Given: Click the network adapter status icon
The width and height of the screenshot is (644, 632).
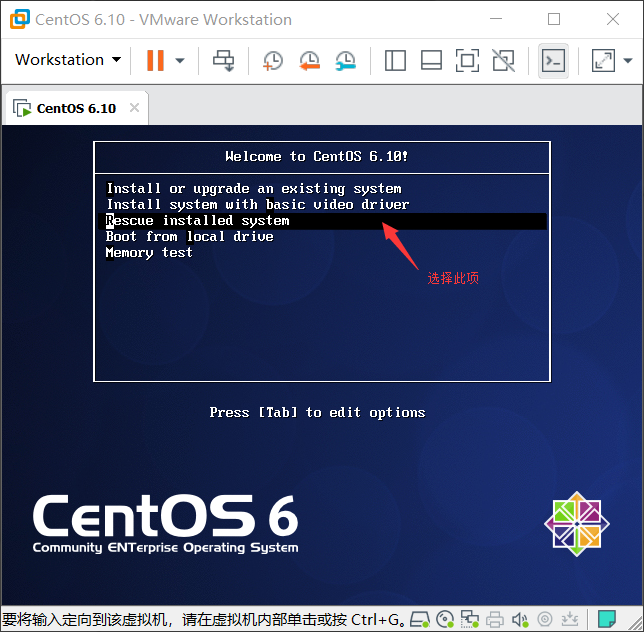Looking at the screenshot, I should pos(469,619).
